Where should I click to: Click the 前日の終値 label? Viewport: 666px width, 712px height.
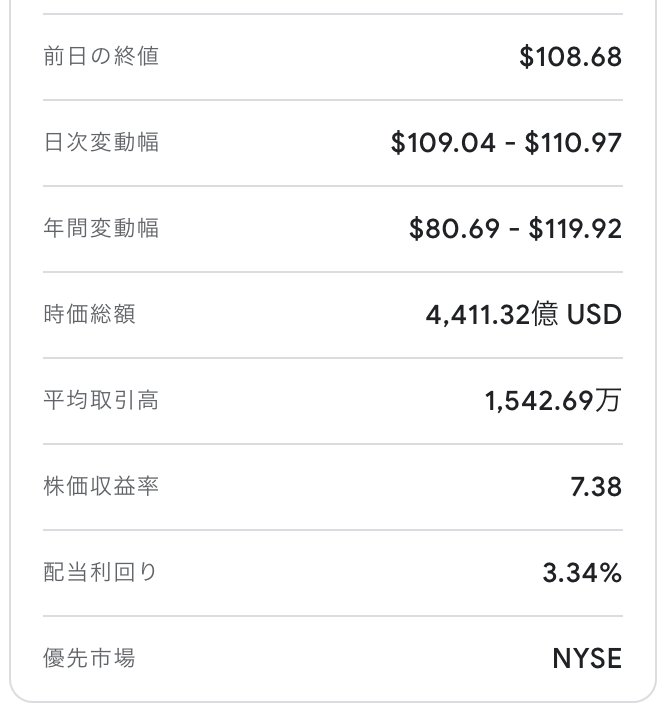[x=101, y=56]
